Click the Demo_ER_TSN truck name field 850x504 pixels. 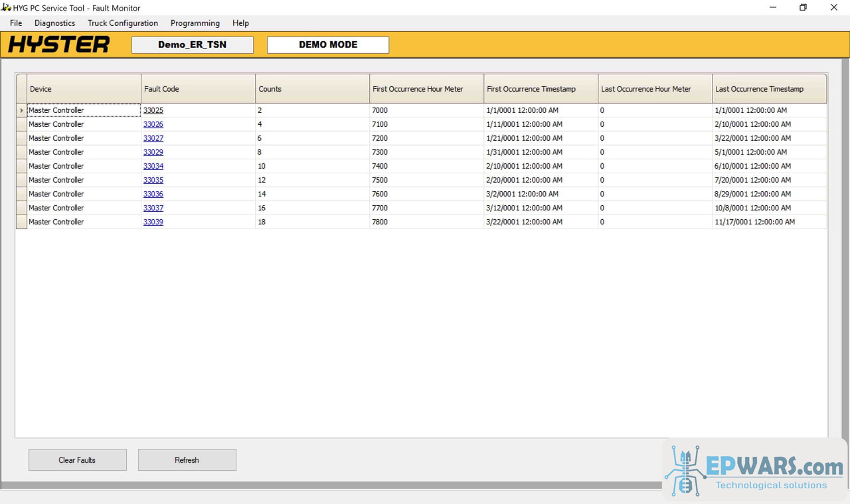click(193, 45)
